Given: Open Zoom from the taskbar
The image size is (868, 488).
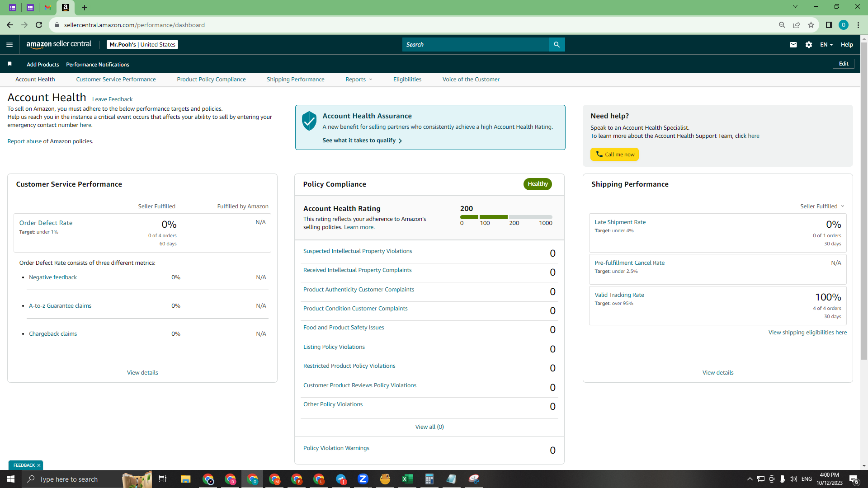Looking at the screenshot, I should [x=363, y=479].
